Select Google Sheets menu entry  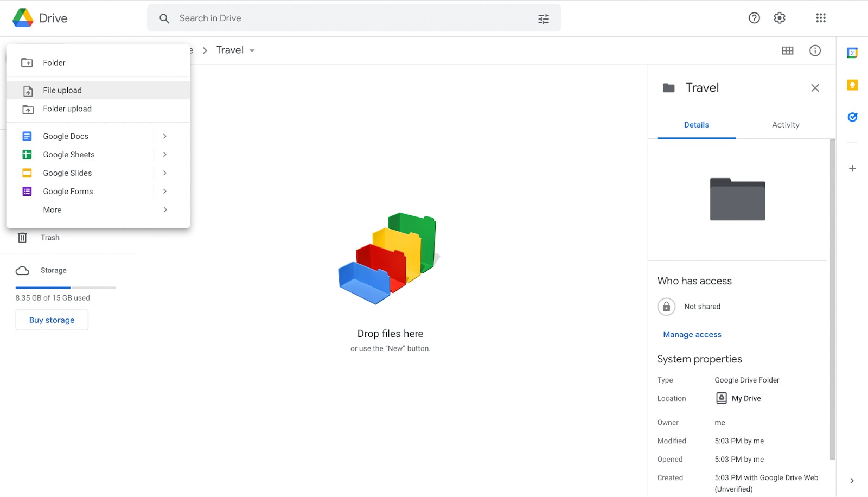[x=98, y=155]
